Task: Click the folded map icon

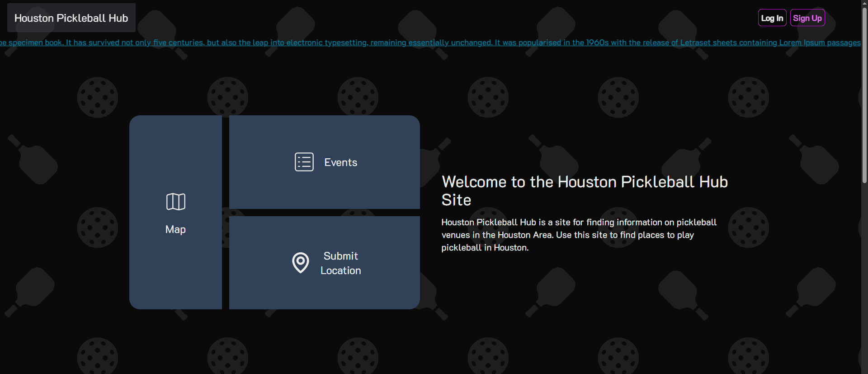Action: [x=175, y=202]
